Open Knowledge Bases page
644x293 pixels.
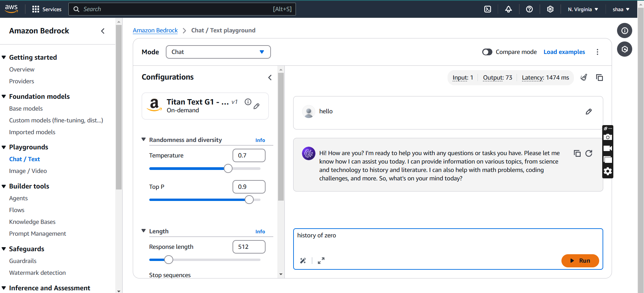pos(32,222)
